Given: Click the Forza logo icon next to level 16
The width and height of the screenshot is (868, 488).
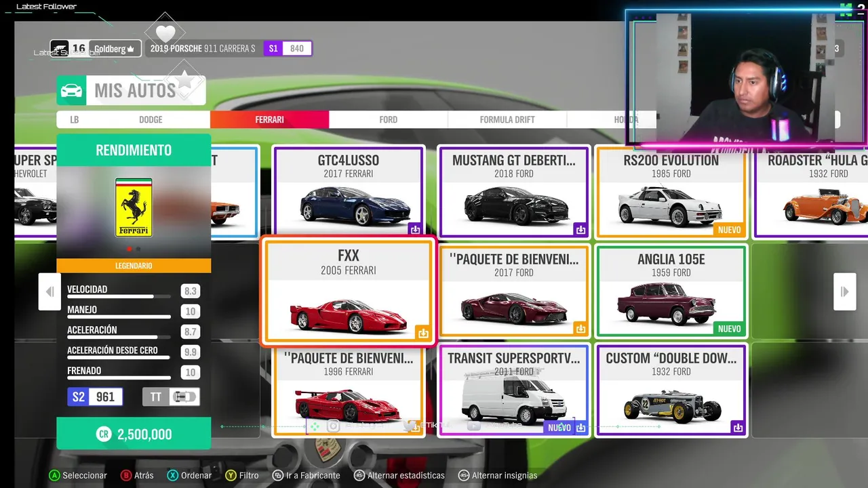Looking at the screenshot, I should coord(60,48).
